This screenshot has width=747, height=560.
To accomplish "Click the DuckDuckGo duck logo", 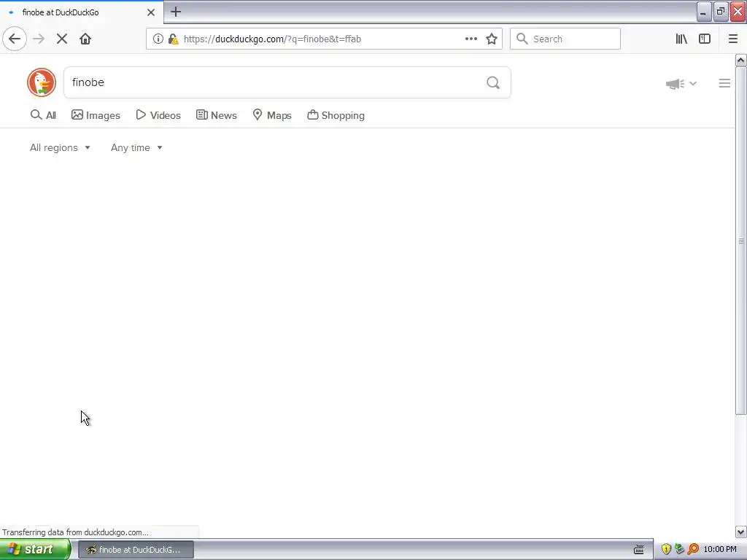I will pos(42,82).
